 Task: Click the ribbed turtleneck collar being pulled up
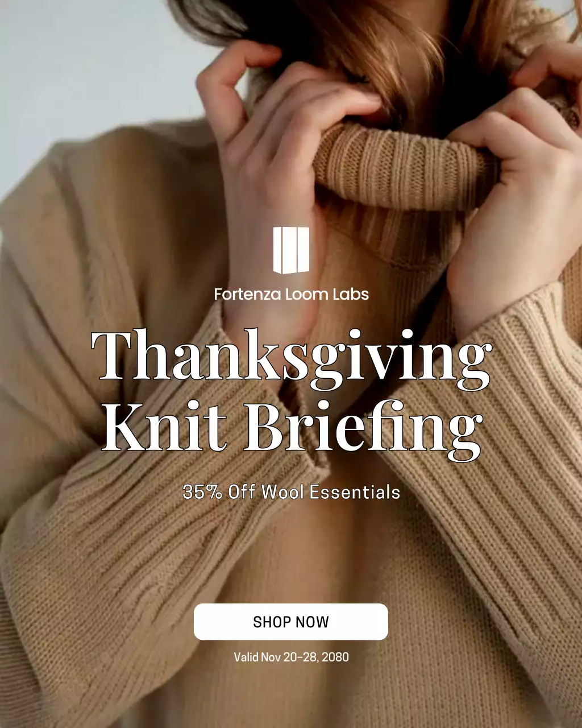(398, 165)
